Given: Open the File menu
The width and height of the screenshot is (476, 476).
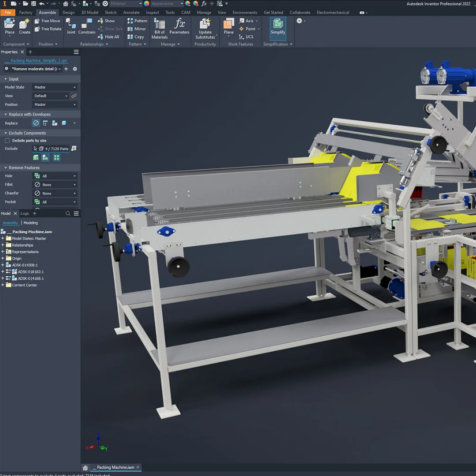Looking at the screenshot, I should pos(8,12).
